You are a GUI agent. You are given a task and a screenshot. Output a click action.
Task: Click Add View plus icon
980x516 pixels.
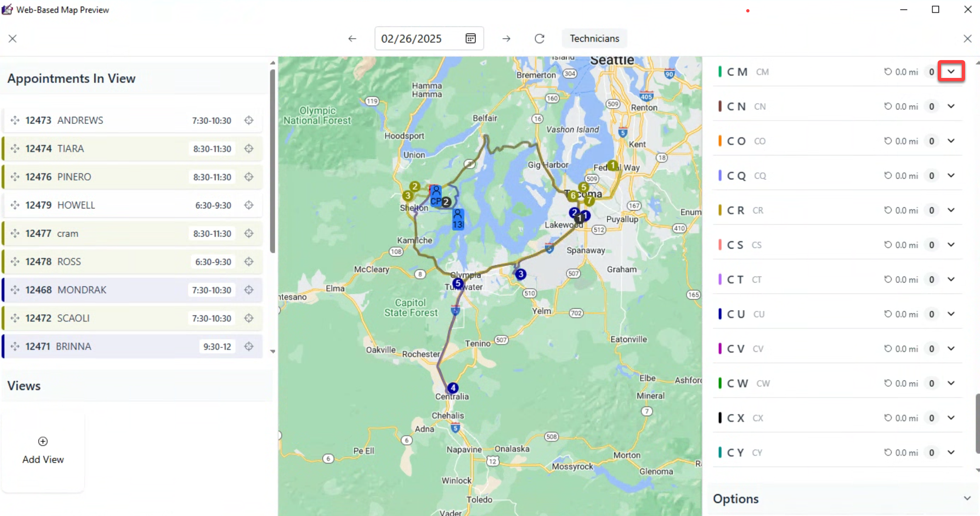[43, 441]
